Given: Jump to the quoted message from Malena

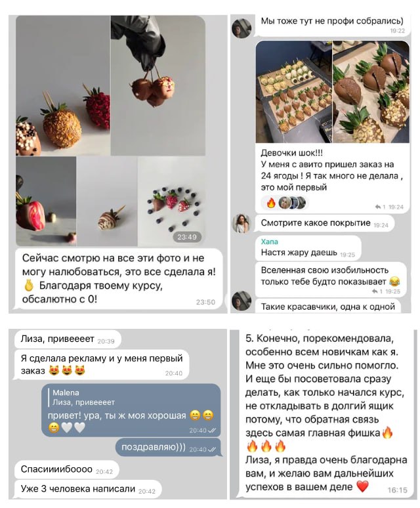Looking at the screenshot, I should [x=83, y=398].
